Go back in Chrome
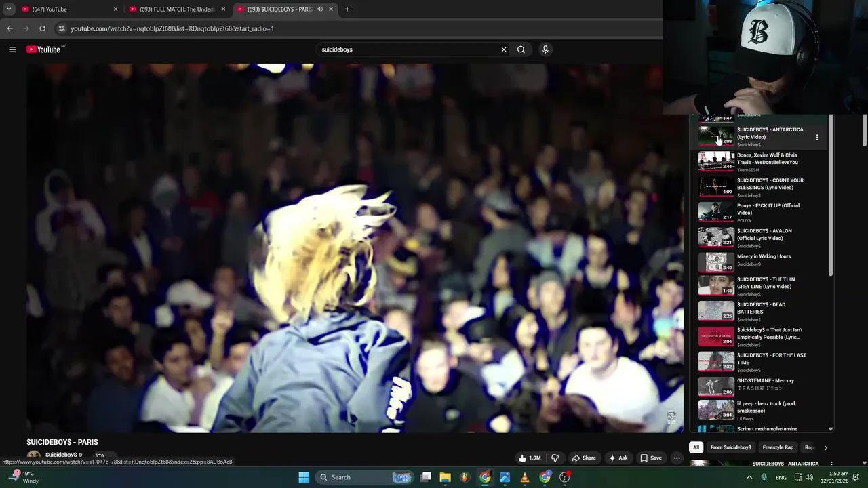 (9, 28)
